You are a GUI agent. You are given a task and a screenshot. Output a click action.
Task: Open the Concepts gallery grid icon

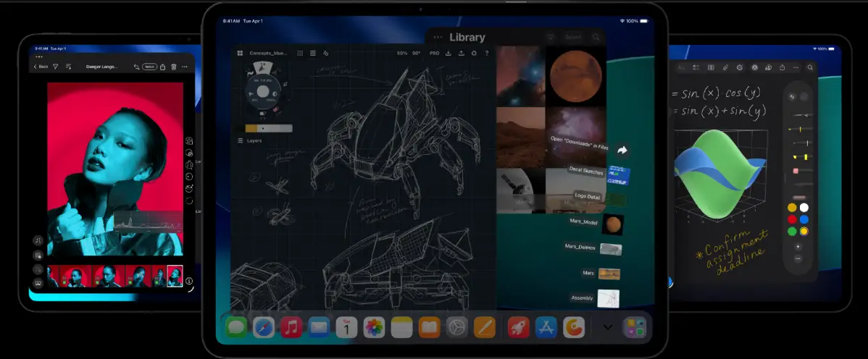(240, 53)
